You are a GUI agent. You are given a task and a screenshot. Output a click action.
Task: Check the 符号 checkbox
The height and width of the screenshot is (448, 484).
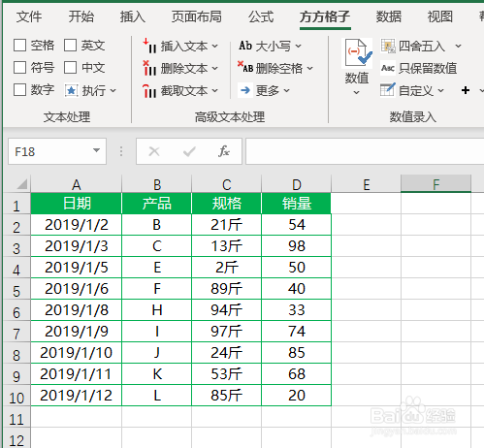click(19, 68)
